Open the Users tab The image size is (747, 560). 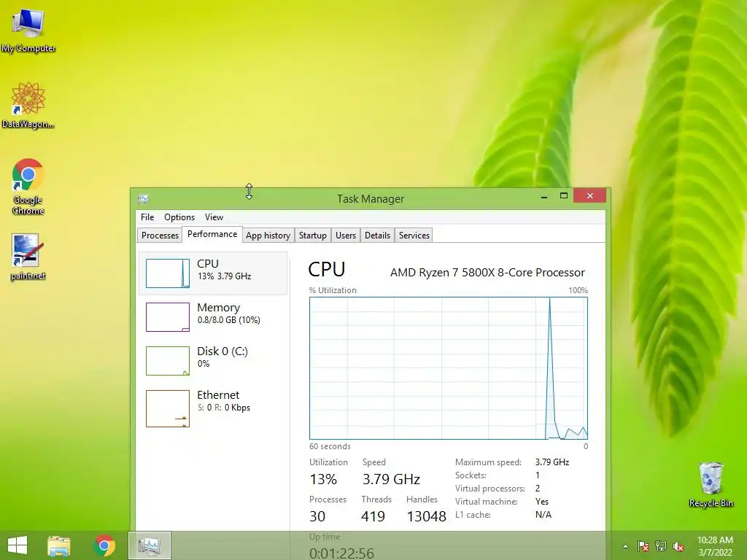[x=345, y=236]
